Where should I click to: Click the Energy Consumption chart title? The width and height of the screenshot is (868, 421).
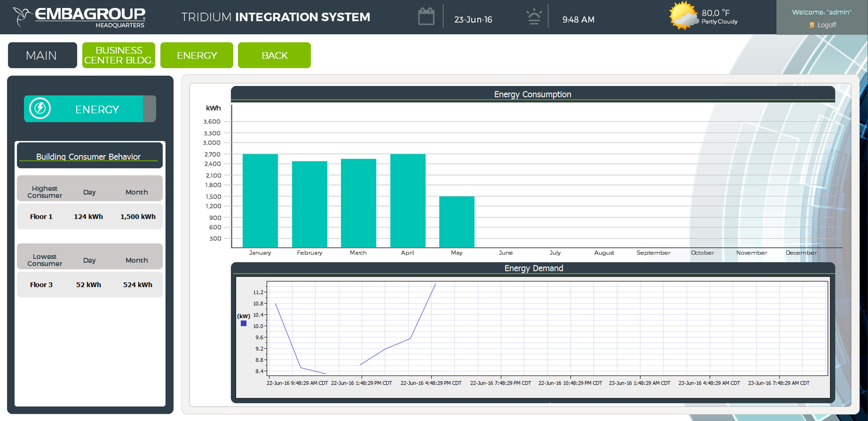(533, 94)
